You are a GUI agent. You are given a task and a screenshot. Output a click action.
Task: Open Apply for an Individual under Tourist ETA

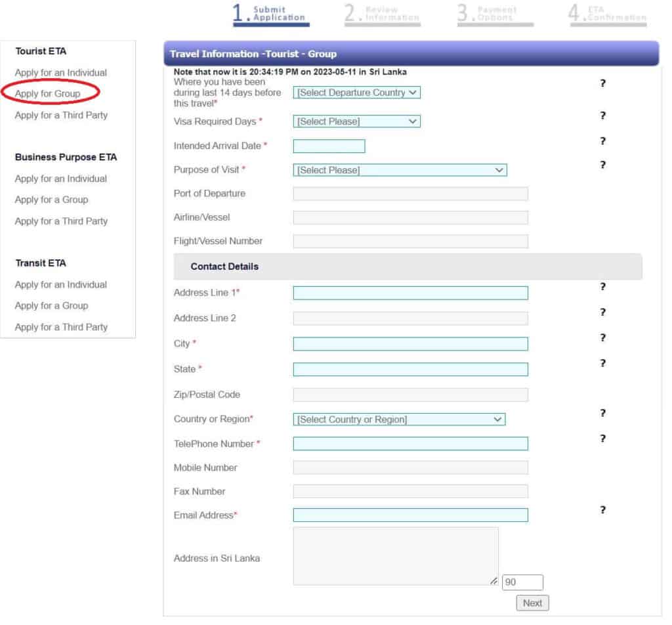coord(60,72)
